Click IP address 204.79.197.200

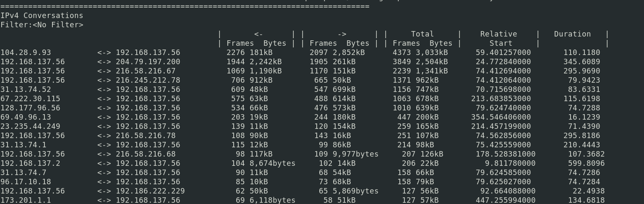tap(148, 62)
